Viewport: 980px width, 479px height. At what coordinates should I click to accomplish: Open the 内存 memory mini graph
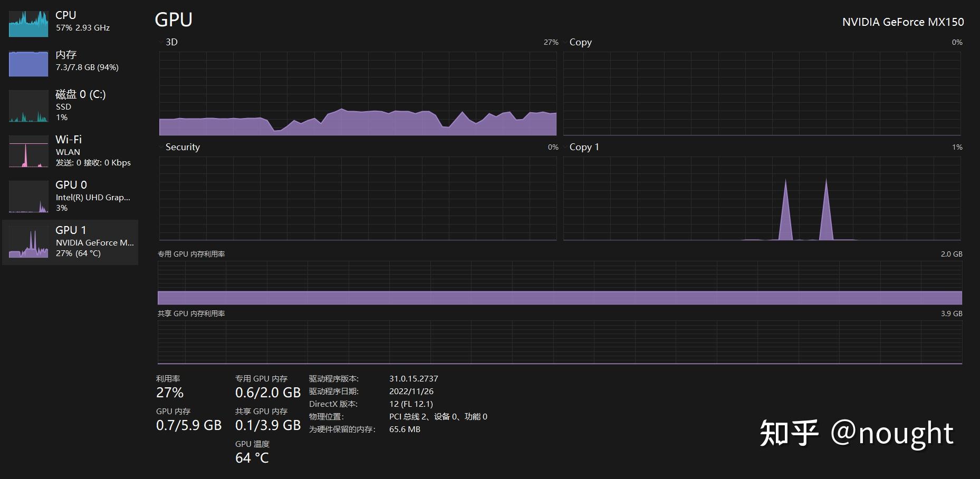pyautogui.click(x=28, y=64)
